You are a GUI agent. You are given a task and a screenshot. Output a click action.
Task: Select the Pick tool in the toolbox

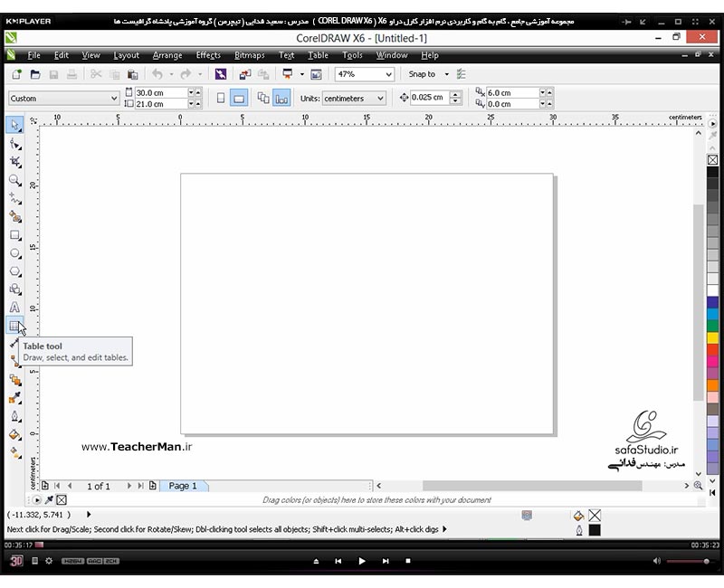pos(14,125)
